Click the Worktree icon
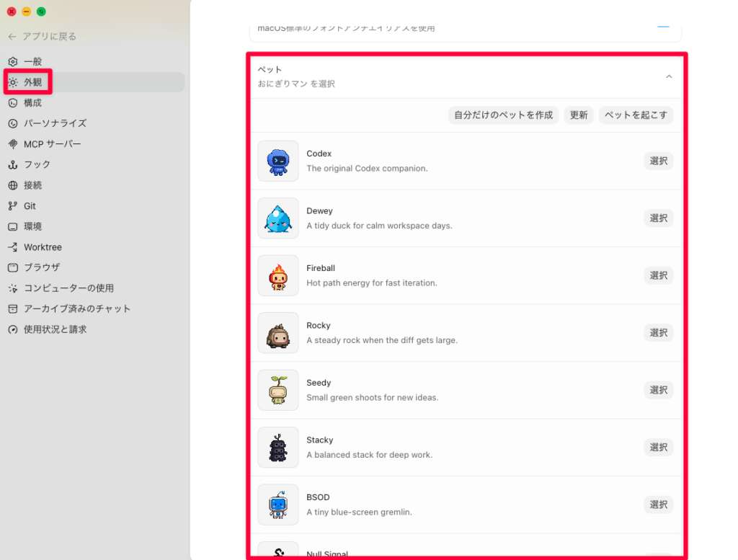This screenshot has width=738, height=560. tap(13, 247)
